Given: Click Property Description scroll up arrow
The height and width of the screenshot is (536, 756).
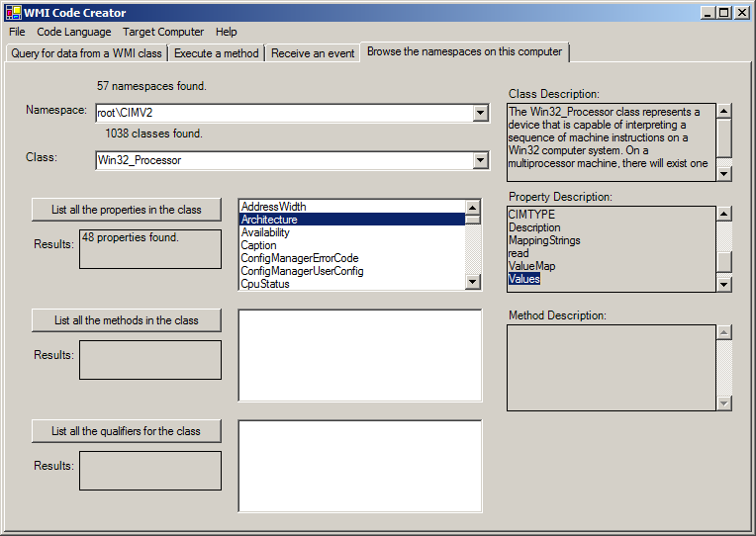Looking at the screenshot, I should (x=723, y=214).
